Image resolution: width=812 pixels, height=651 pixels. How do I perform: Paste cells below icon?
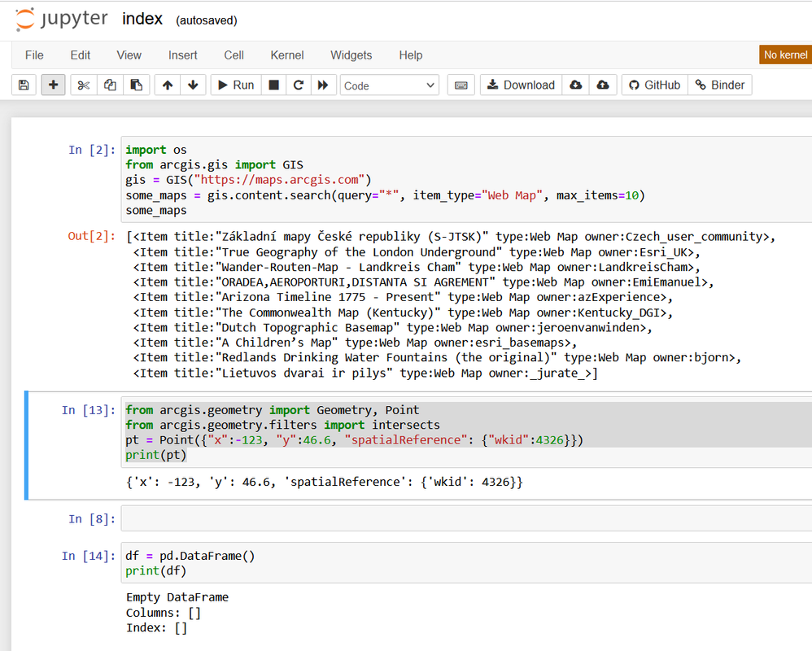point(136,85)
